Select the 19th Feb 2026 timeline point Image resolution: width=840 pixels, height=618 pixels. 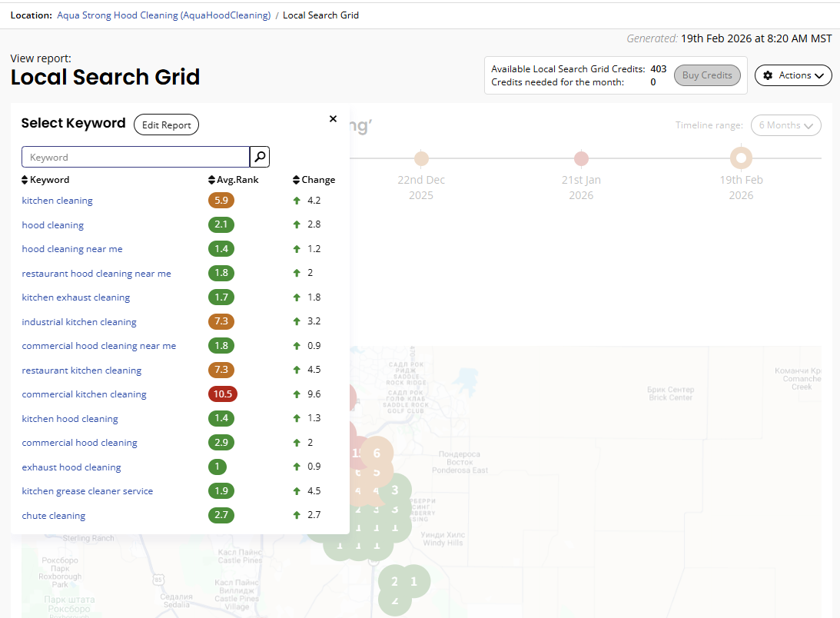pyautogui.click(x=741, y=158)
